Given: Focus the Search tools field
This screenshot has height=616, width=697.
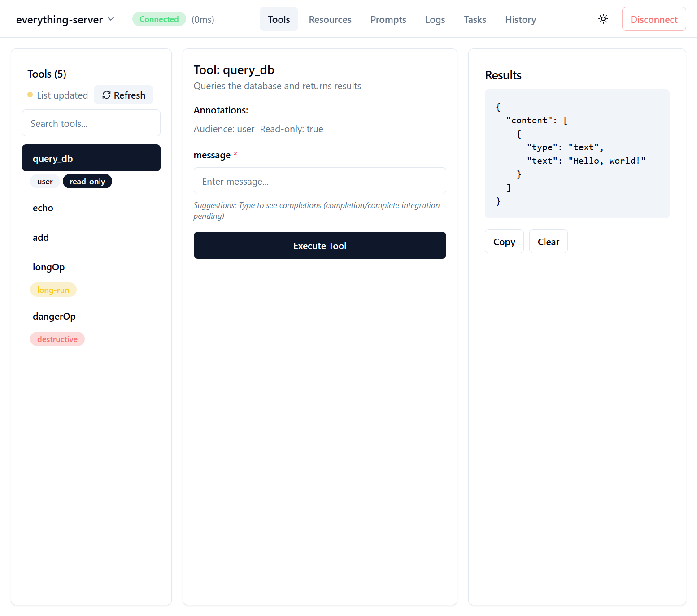Looking at the screenshot, I should point(91,123).
